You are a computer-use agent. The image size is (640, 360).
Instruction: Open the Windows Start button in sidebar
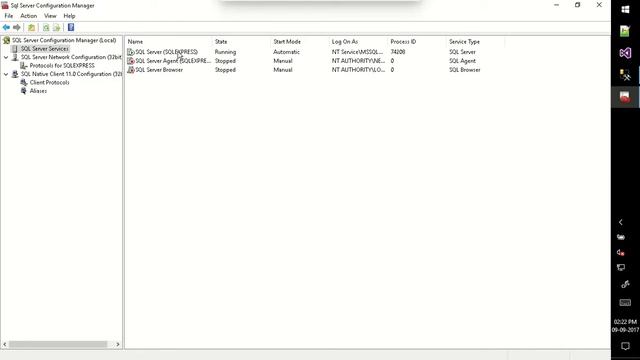click(625, 9)
